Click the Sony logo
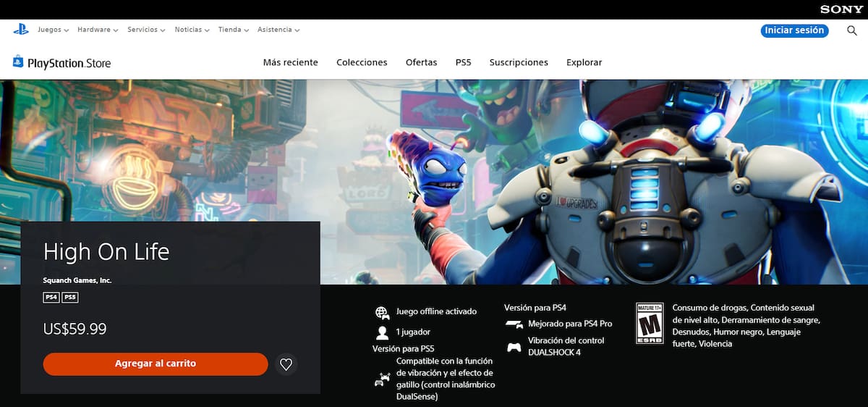 (x=841, y=9)
